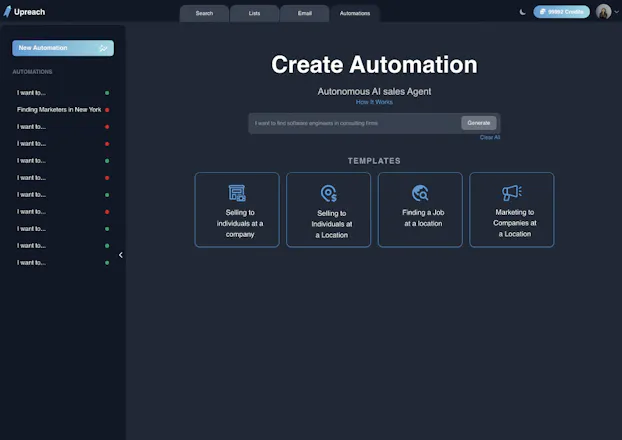The width and height of the screenshot is (622, 440).
Task: Choose Selling to Individuals at a Location
Action: click(328, 210)
